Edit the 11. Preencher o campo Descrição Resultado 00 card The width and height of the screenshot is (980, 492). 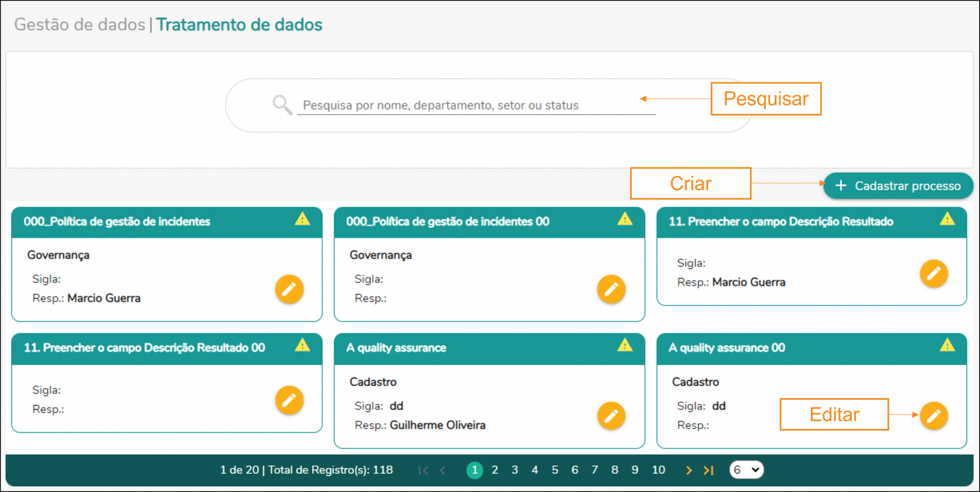coord(289,400)
